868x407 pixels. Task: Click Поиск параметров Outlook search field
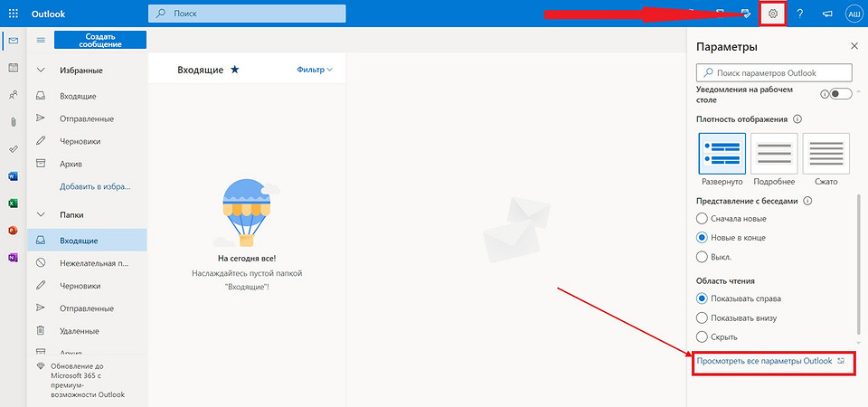click(774, 72)
